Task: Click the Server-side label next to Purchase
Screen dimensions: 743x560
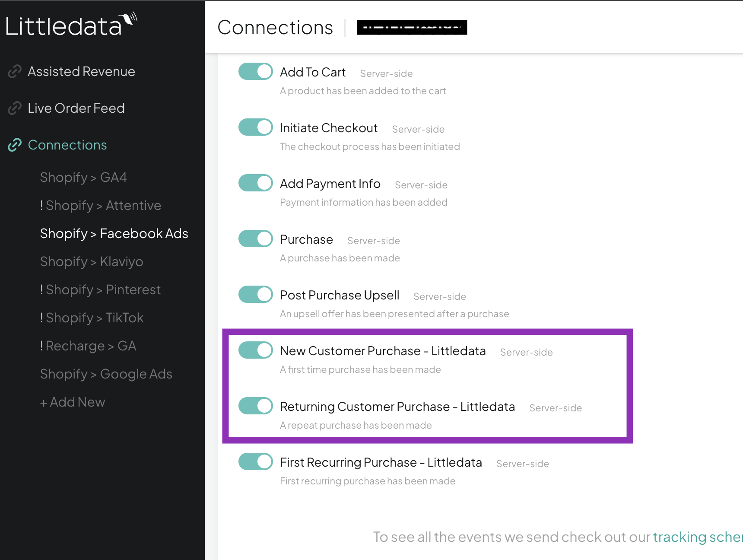Action: (374, 241)
